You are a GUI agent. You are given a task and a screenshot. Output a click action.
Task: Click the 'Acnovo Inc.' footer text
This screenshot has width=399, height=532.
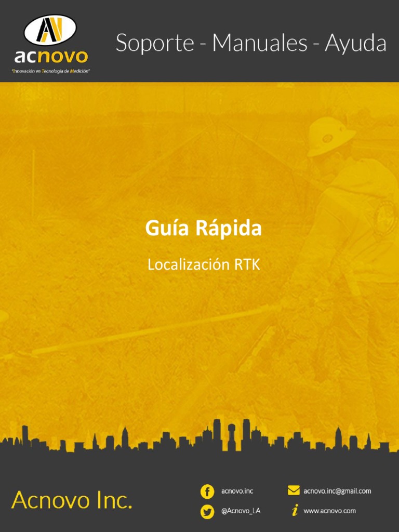(x=72, y=500)
